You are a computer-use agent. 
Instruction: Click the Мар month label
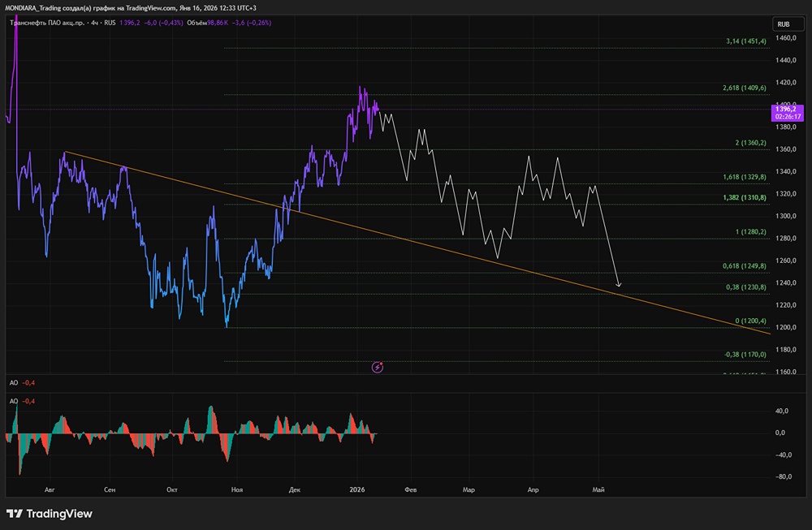pyautogui.click(x=469, y=489)
